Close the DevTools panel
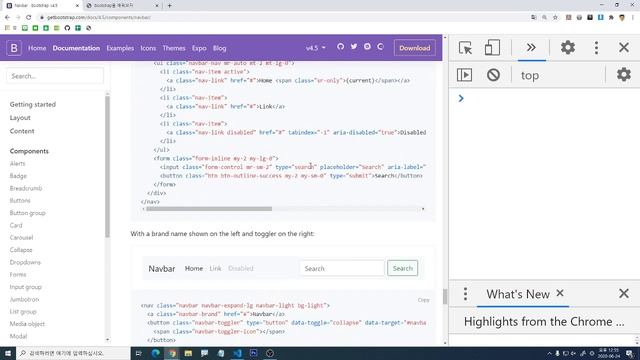This screenshot has width=640, height=360. 624,47
